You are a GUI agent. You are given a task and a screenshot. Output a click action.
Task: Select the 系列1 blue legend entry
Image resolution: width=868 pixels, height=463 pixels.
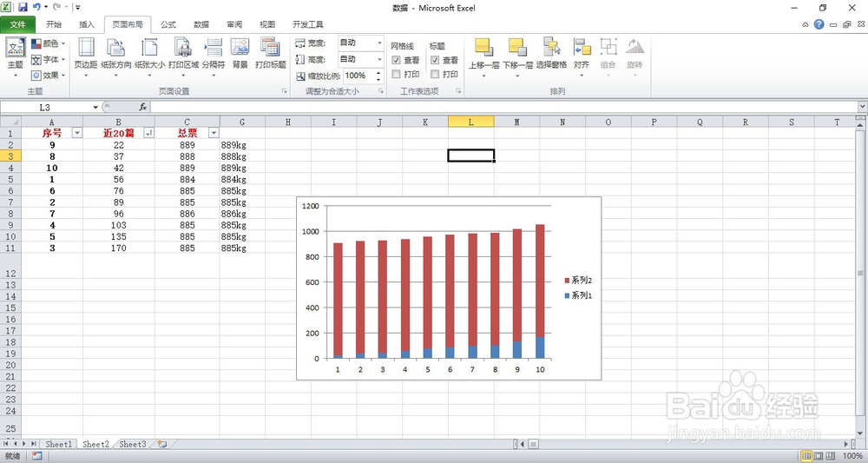578,295
